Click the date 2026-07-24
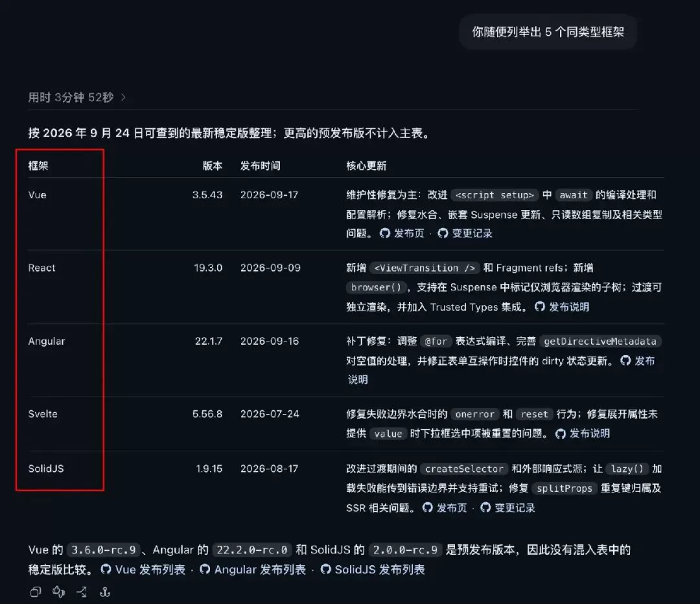This screenshot has width=700, height=604. (270, 414)
